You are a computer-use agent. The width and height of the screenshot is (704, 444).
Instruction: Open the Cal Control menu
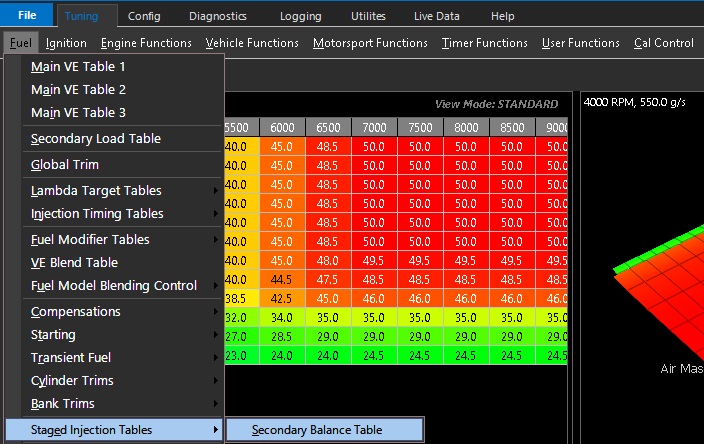pos(663,43)
